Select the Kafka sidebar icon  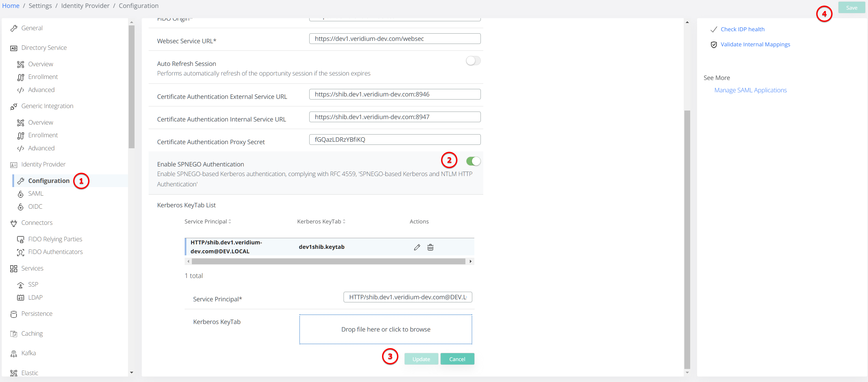(x=14, y=353)
